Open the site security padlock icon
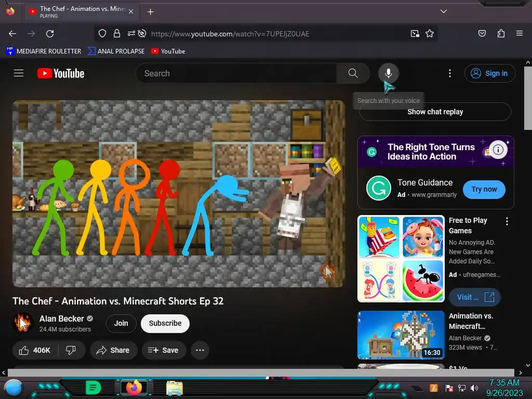Screen dimensions: 532x399 117,33
